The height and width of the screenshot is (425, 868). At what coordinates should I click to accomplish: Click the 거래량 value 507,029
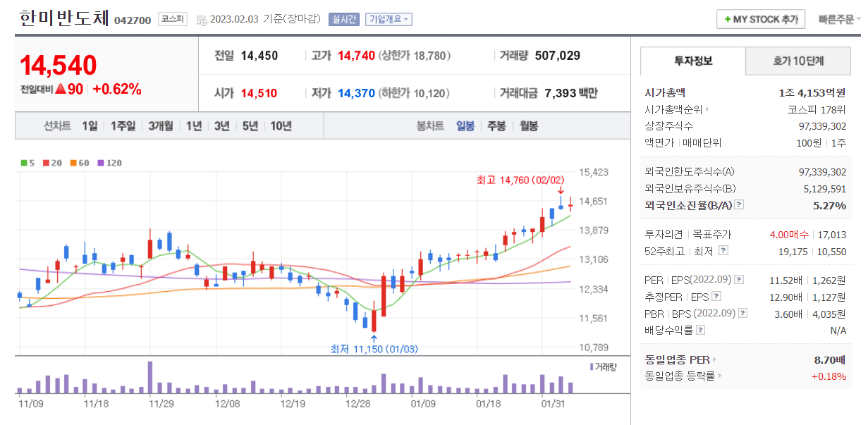558,56
